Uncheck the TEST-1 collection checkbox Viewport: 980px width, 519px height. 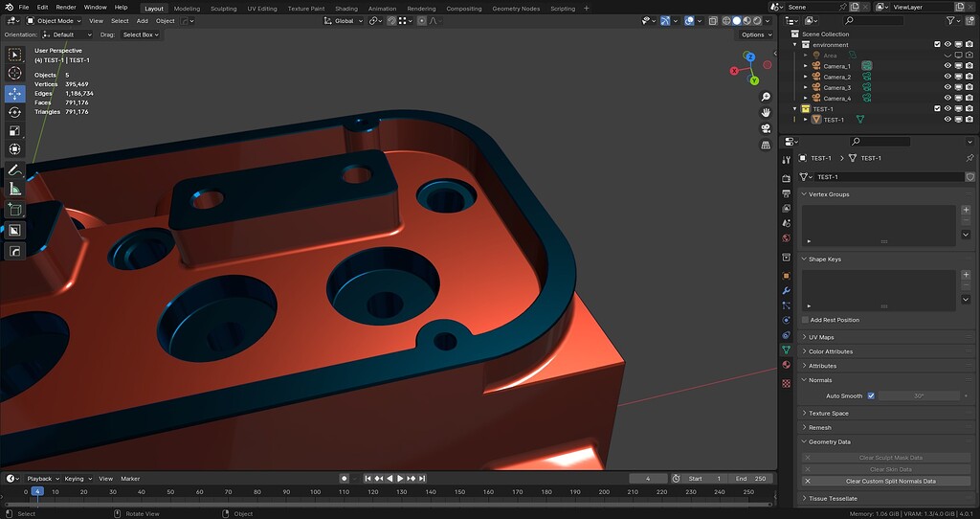click(937, 109)
